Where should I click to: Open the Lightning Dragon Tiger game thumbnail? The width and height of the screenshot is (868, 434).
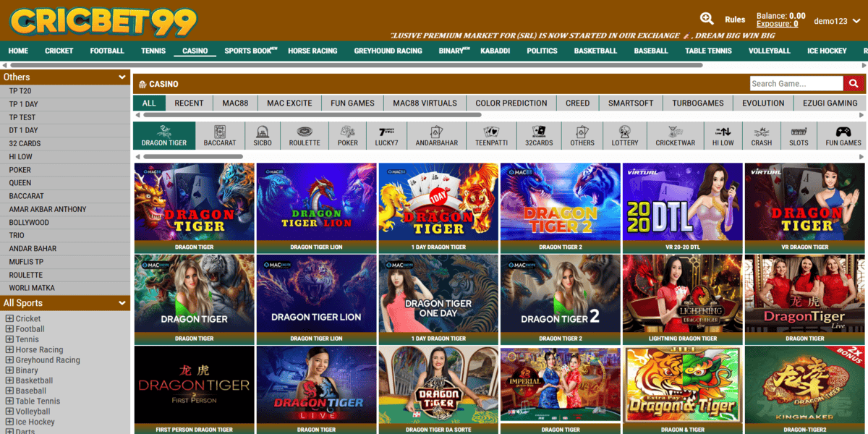pos(682,293)
